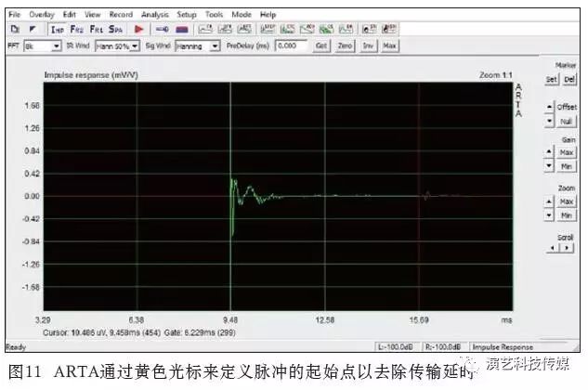Open the Hanning signal window dropdown
The height and width of the screenshot is (390, 588).
197,46
